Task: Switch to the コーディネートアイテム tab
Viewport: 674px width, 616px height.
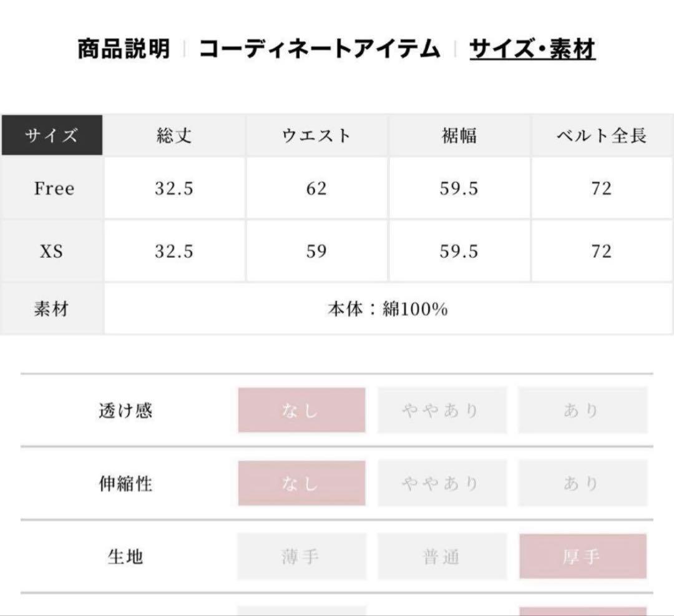Action: point(320,49)
